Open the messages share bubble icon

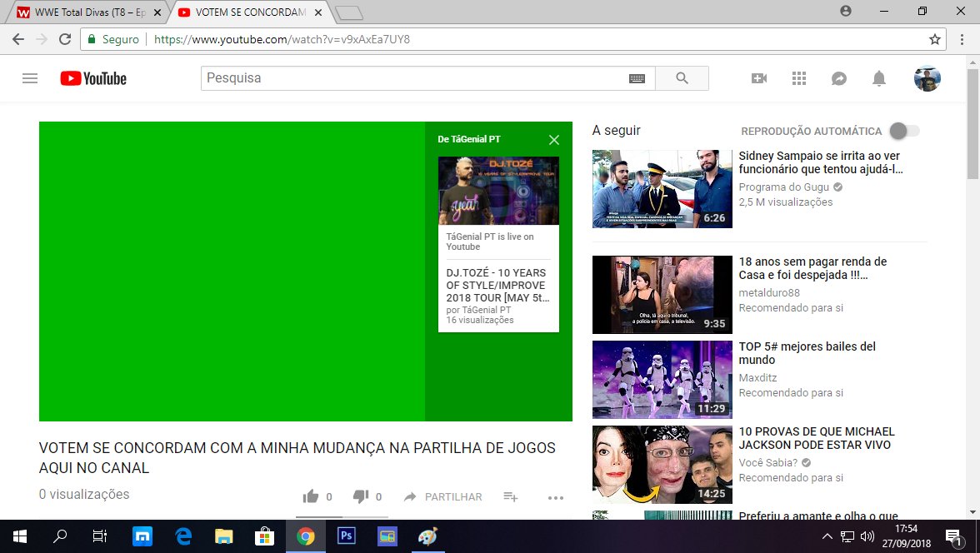tap(838, 78)
